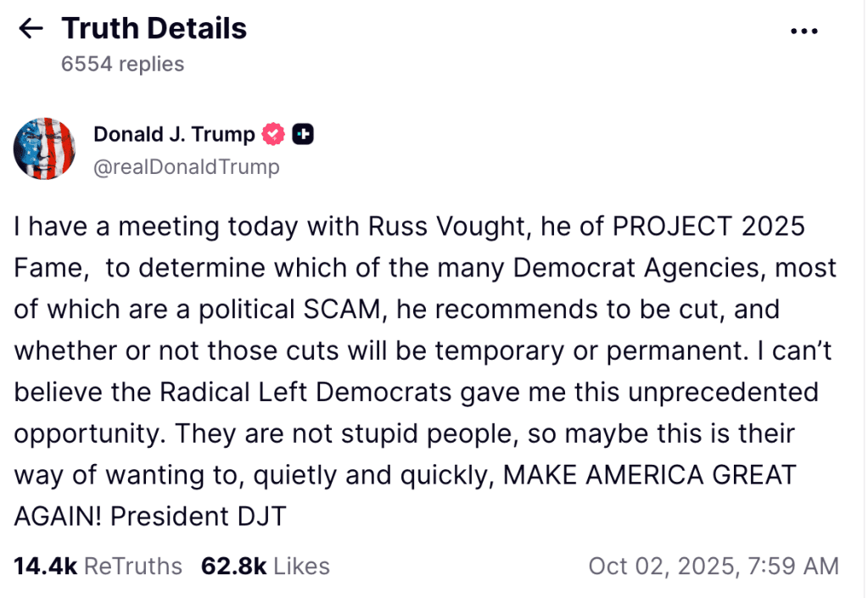868x598 pixels.
Task: Open the @realDonaldTrump handle link
Action: click(x=186, y=167)
